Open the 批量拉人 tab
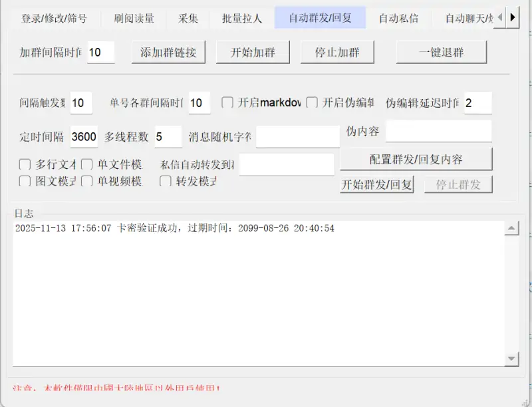This screenshot has height=407, width=532. pos(241,19)
